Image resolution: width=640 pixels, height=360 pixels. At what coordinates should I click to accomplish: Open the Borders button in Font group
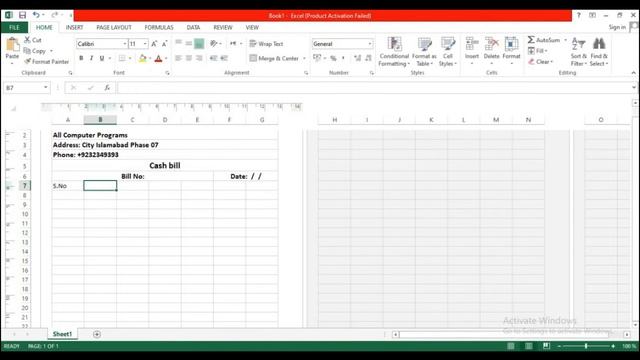(x=122, y=58)
